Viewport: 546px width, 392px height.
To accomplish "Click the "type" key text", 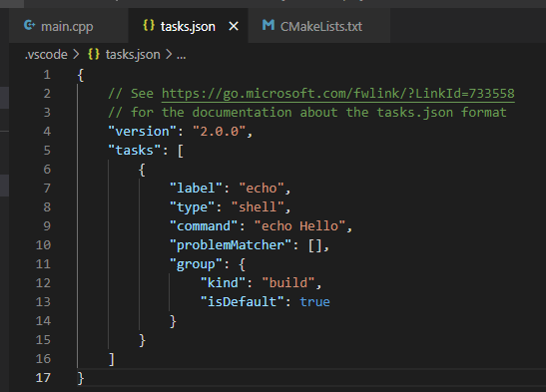I will coord(192,207).
